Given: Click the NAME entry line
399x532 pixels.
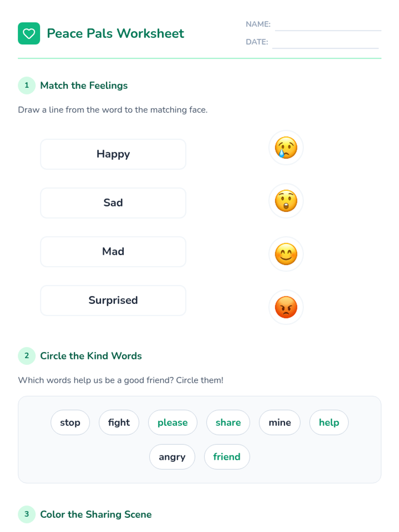Looking at the screenshot, I should click(328, 26).
